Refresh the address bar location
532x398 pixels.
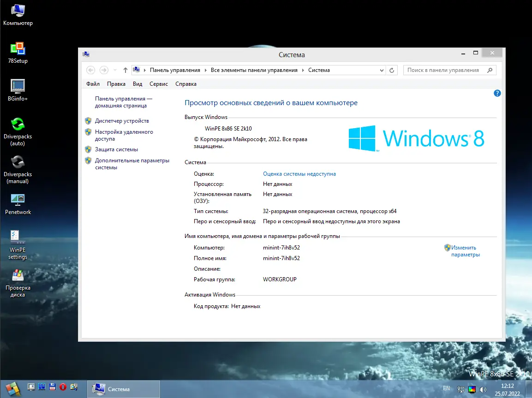click(392, 70)
